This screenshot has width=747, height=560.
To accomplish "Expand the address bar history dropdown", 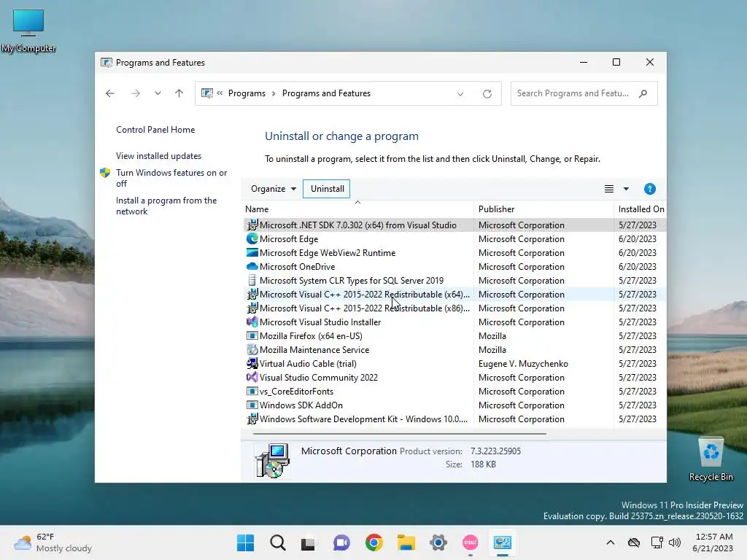I will click(460, 94).
